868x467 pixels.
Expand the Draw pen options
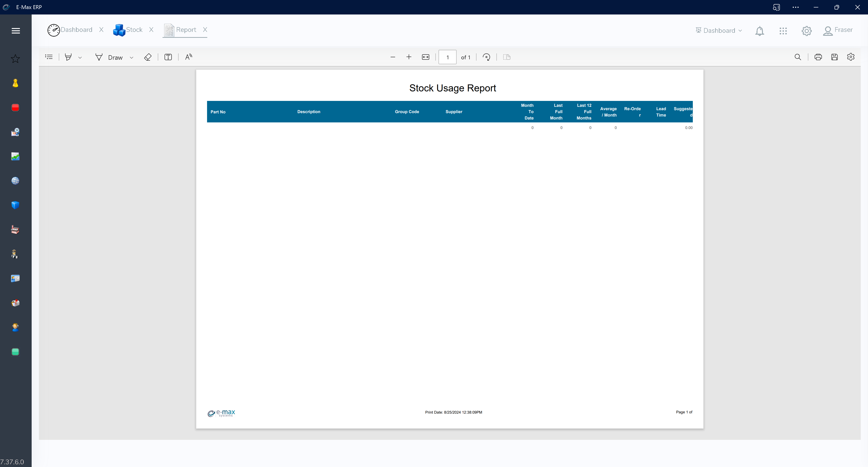(131, 57)
